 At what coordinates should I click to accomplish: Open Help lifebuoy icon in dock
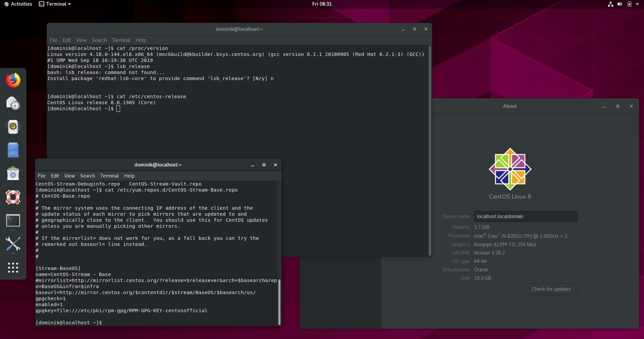(x=13, y=197)
